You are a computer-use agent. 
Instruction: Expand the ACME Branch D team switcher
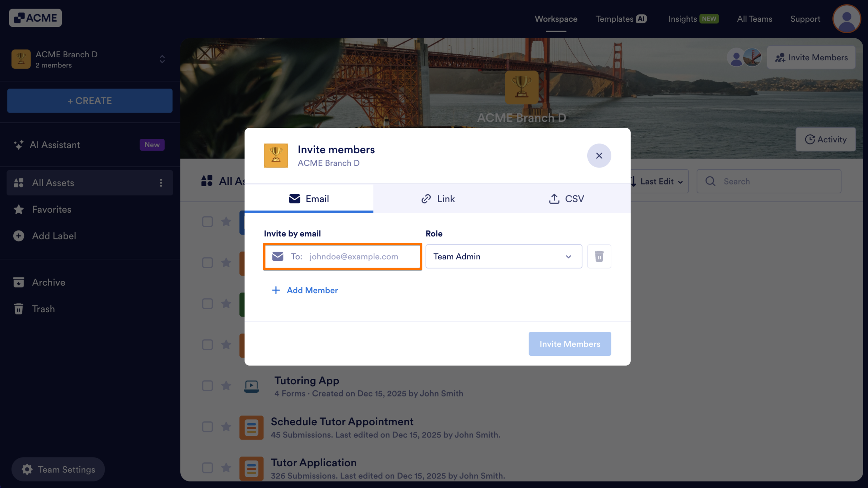[x=162, y=59]
